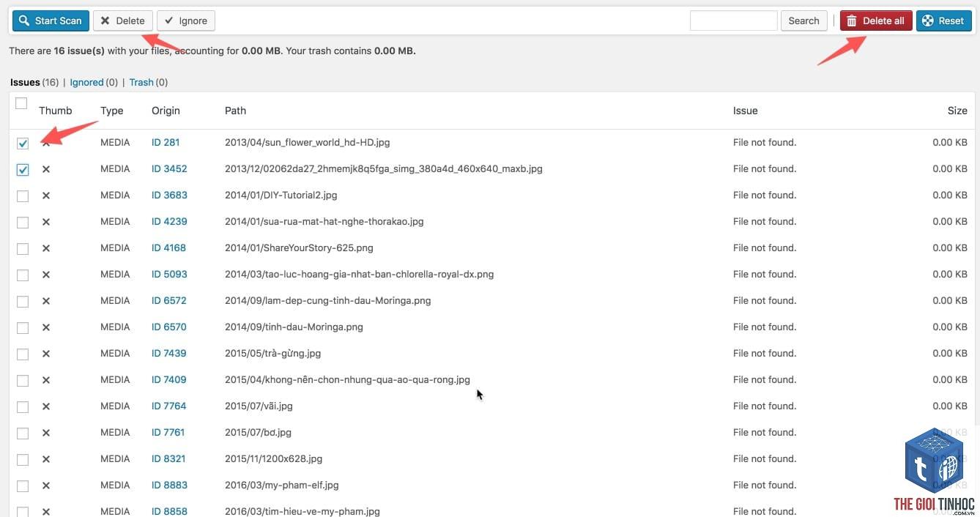The width and height of the screenshot is (980, 517).
Task: Open the ID 3452 link
Action: point(169,168)
